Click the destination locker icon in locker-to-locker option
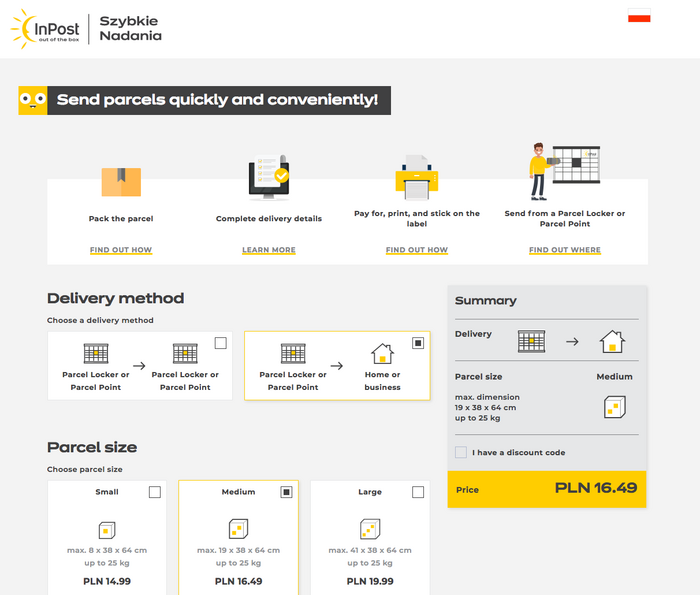Viewport: 700px width, 595px height. point(185,354)
